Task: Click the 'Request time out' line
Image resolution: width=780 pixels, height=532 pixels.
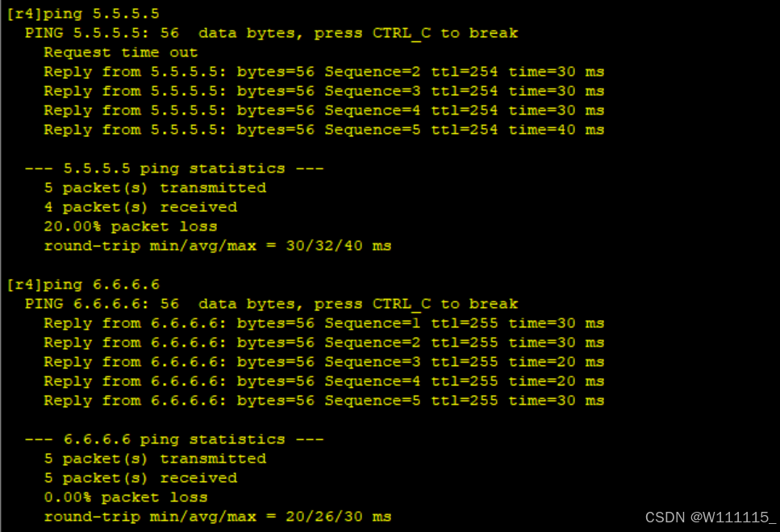Action: tap(120, 52)
